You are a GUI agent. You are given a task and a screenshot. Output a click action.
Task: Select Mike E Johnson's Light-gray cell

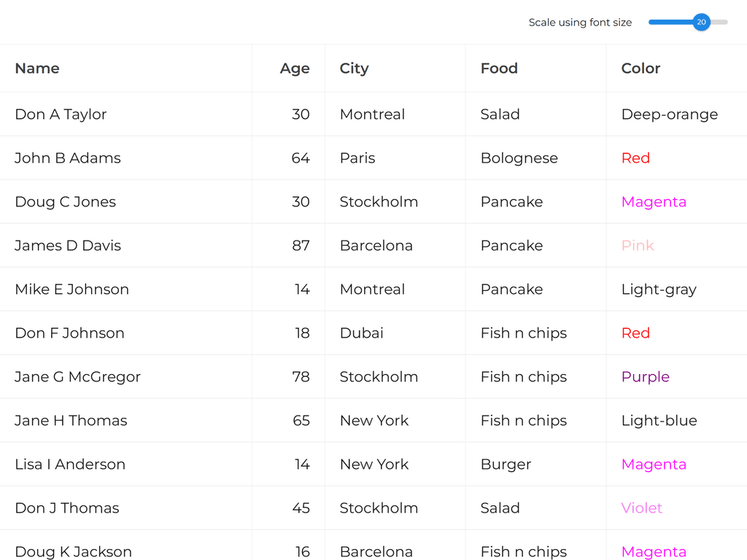click(659, 289)
